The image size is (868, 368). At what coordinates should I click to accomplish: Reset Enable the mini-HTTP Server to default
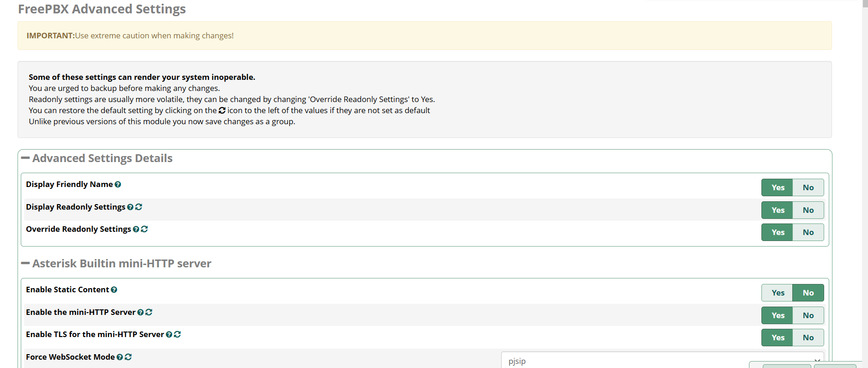tap(149, 312)
